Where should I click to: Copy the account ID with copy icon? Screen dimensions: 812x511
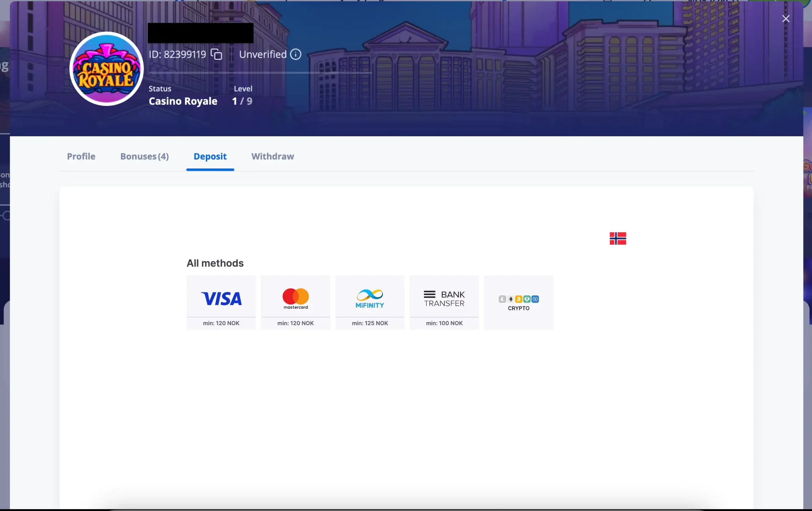216,54
